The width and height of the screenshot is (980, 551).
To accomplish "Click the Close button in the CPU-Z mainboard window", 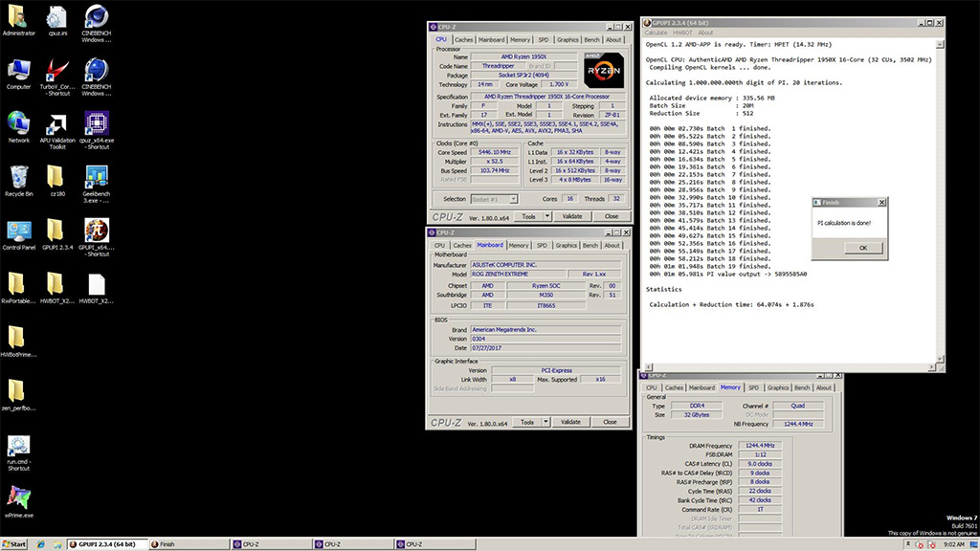I will click(x=610, y=422).
